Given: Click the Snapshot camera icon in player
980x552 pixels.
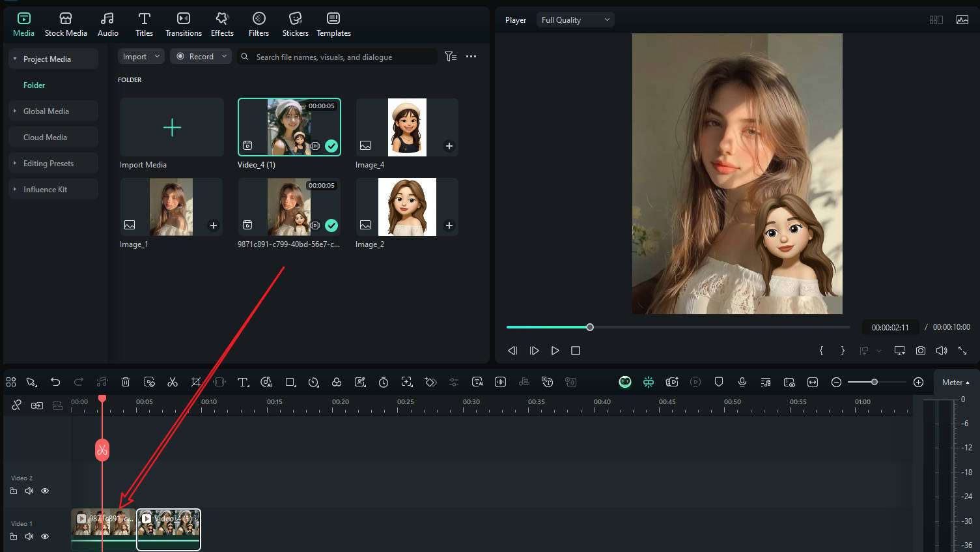Looking at the screenshot, I should pyautogui.click(x=921, y=351).
